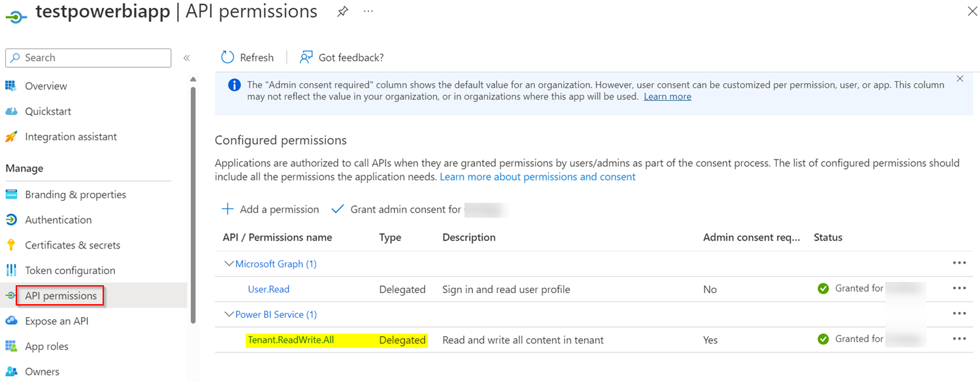Viewport: 980px width, 382px height.
Task: Open more options for the Microsoft Graph group
Action: pos(959,263)
